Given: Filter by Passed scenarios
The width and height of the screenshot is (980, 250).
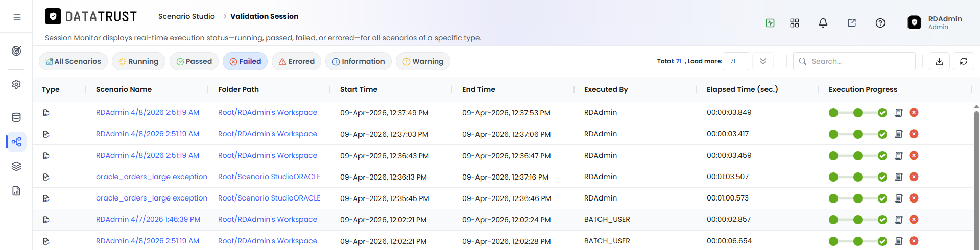Looking at the screenshot, I should [x=194, y=61].
